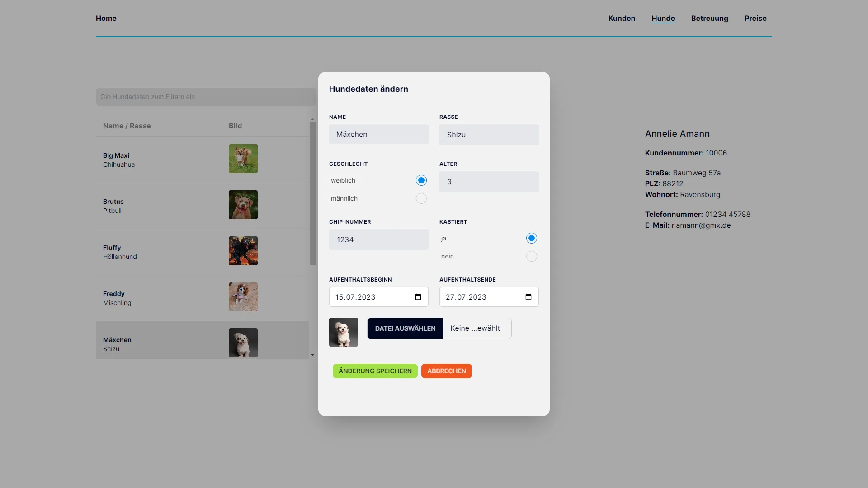
Task: Open the Kunden navigation item
Action: (x=621, y=18)
